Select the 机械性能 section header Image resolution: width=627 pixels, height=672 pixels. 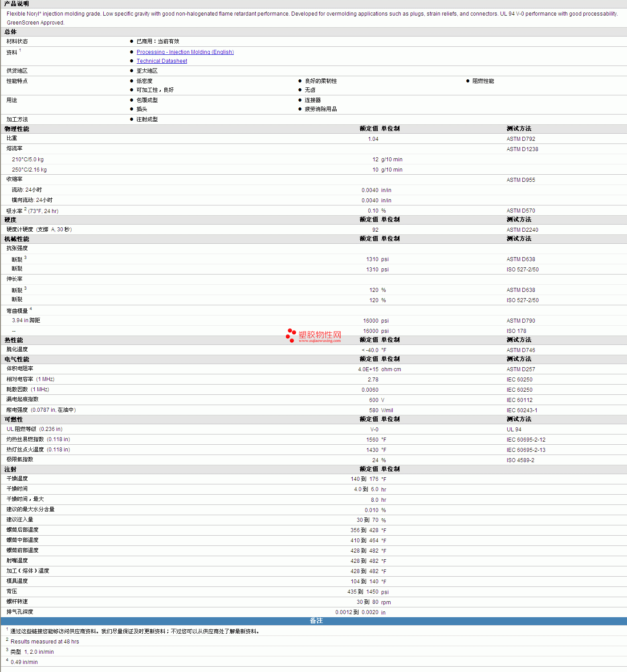click(x=16, y=239)
